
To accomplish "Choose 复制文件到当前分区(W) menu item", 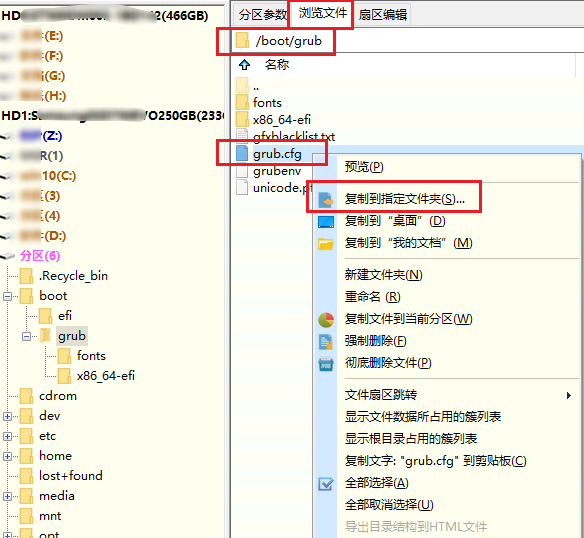I will pos(408,319).
